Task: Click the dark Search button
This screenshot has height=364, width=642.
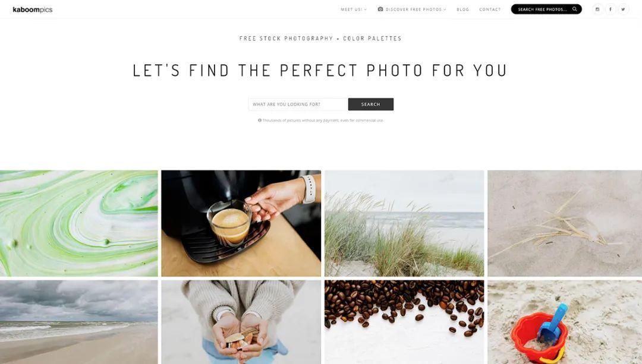Action: pyautogui.click(x=371, y=105)
